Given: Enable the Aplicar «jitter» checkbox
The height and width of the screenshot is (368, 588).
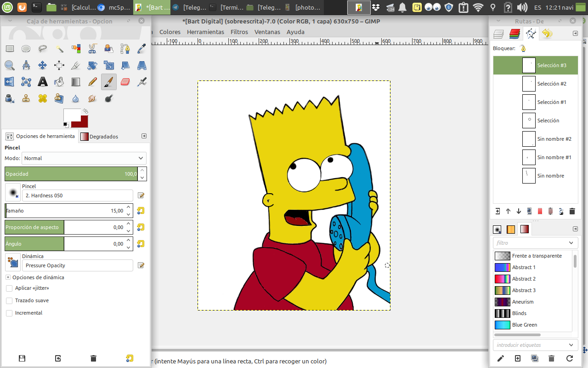Looking at the screenshot, I should pos(9,288).
